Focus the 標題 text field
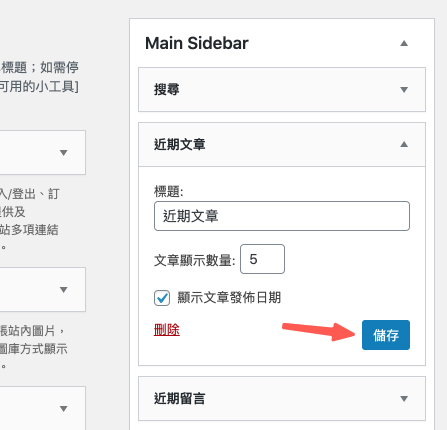 pyautogui.click(x=282, y=216)
